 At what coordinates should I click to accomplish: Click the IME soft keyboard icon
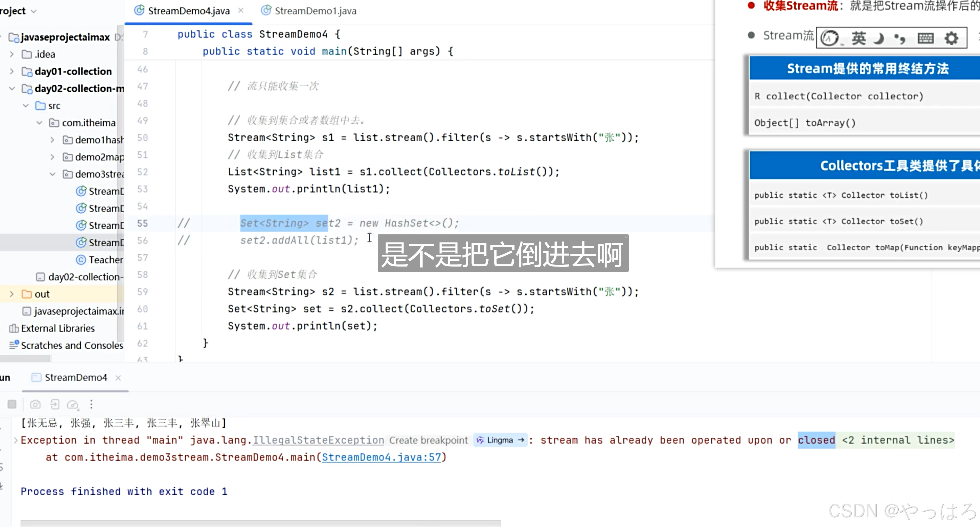(x=925, y=38)
